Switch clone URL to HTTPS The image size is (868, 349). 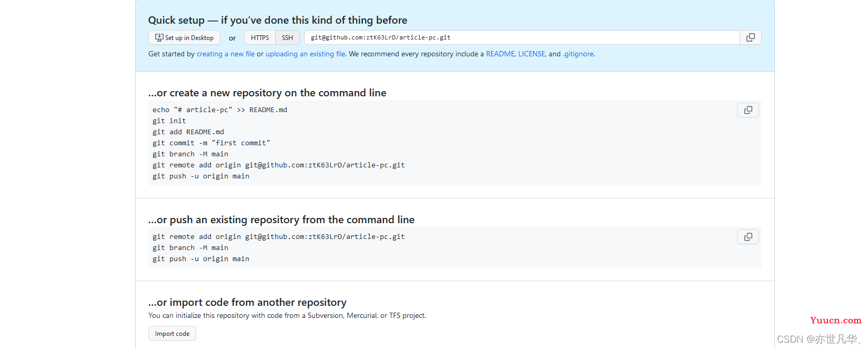[x=260, y=37]
